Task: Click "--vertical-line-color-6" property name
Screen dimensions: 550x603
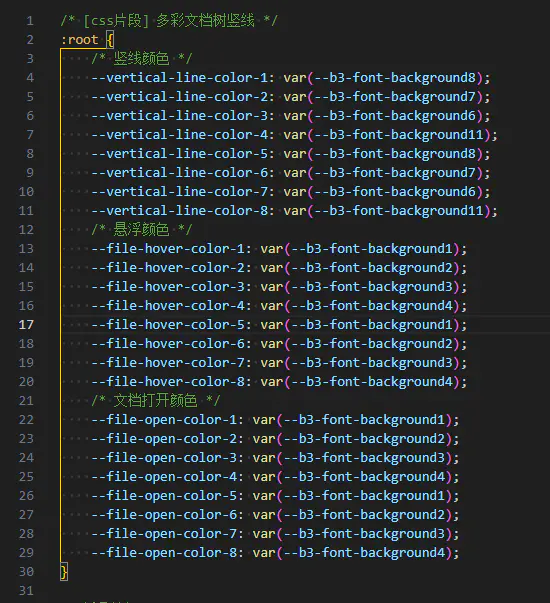Action: coord(179,173)
